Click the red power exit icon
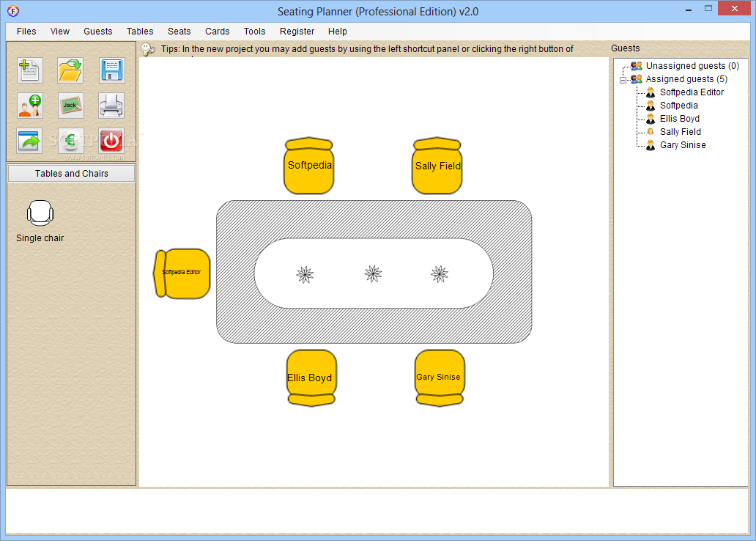Viewport: 756px width, 541px height. coord(111,141)
